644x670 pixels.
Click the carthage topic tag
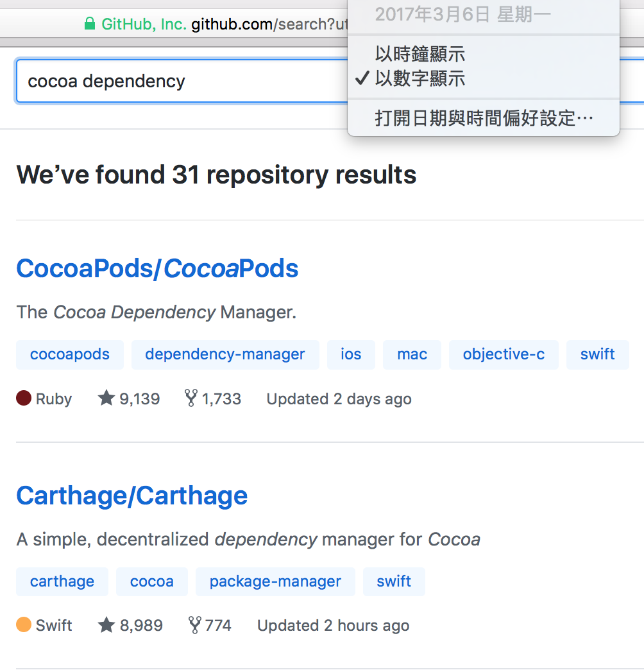pyautogui.click(x=62, y=581)
